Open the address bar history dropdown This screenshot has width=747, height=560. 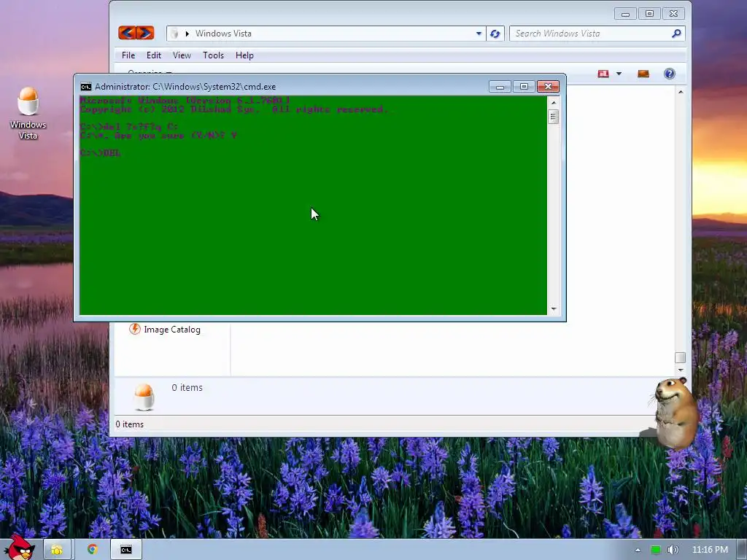click(x=479, y=34)
